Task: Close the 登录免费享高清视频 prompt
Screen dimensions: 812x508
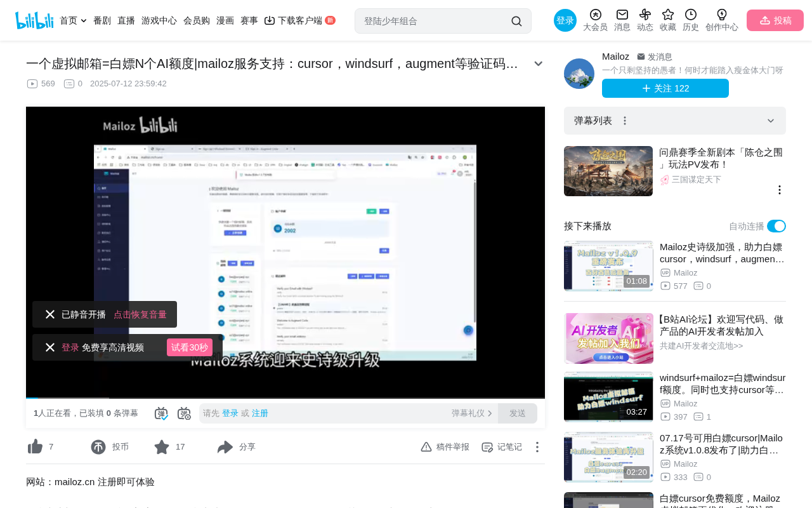Action: (50, 347)
